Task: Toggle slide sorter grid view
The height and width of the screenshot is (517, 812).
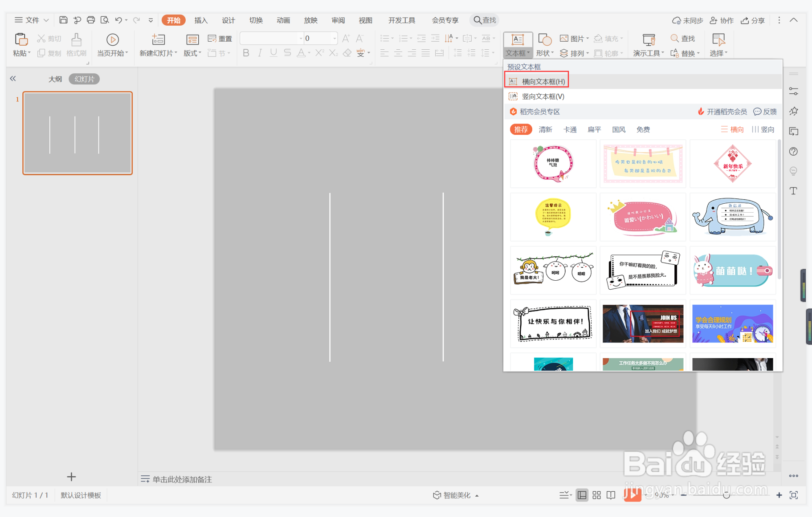Action: (597, 495)
